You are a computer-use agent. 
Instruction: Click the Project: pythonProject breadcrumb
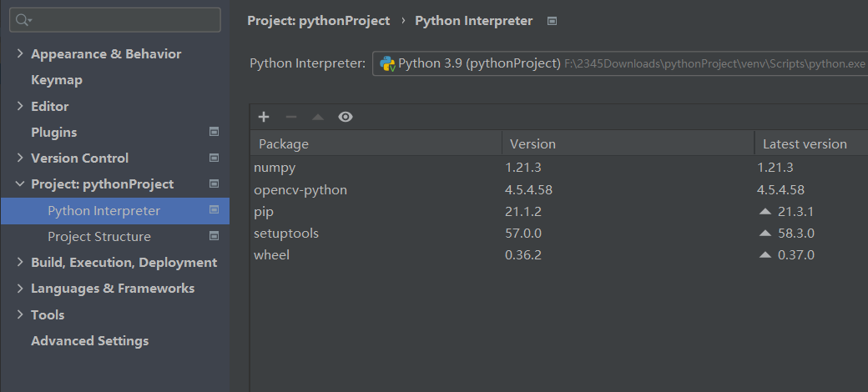click(x=318, y=21)
